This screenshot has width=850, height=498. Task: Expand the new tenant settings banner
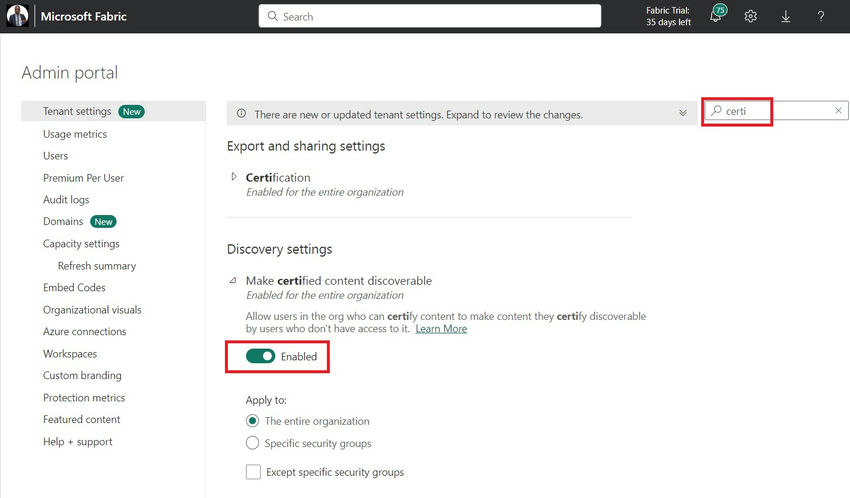683,114
